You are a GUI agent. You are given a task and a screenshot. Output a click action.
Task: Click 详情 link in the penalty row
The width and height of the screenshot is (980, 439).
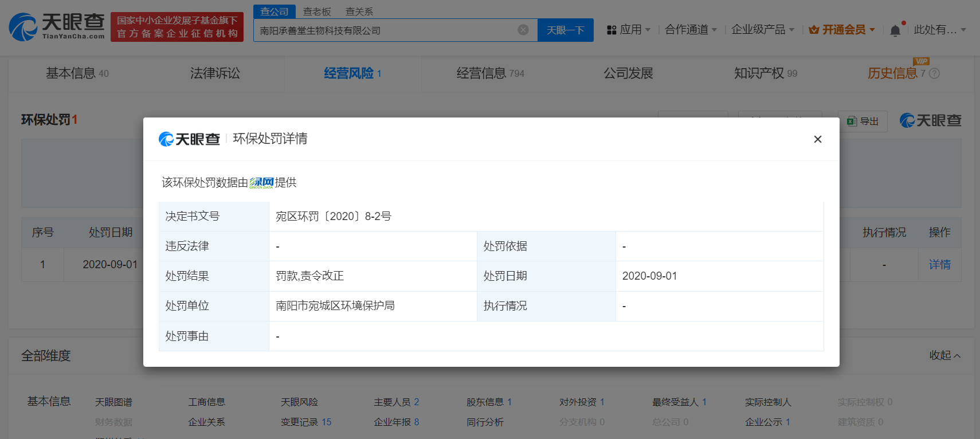939,264
